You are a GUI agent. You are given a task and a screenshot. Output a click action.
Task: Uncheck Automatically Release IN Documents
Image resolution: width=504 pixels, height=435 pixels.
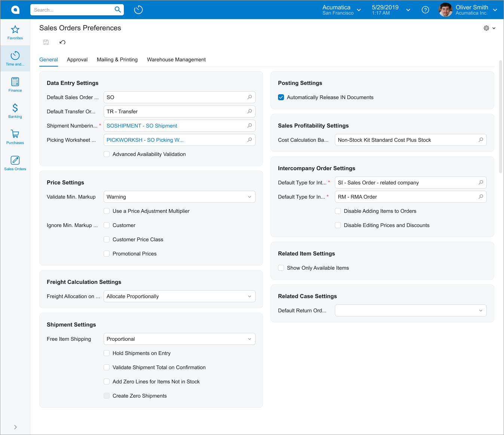(281, 97)
